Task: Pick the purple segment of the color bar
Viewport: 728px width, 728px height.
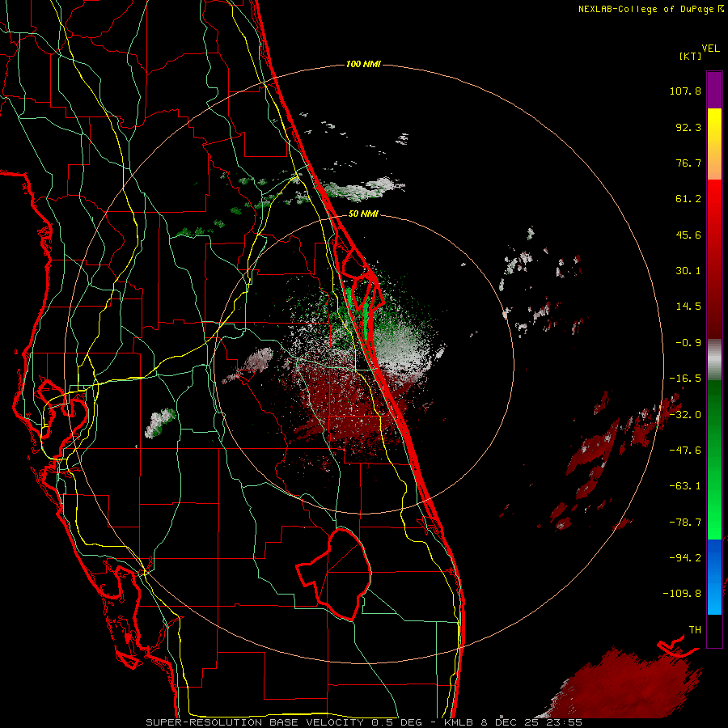Action: 714,90
